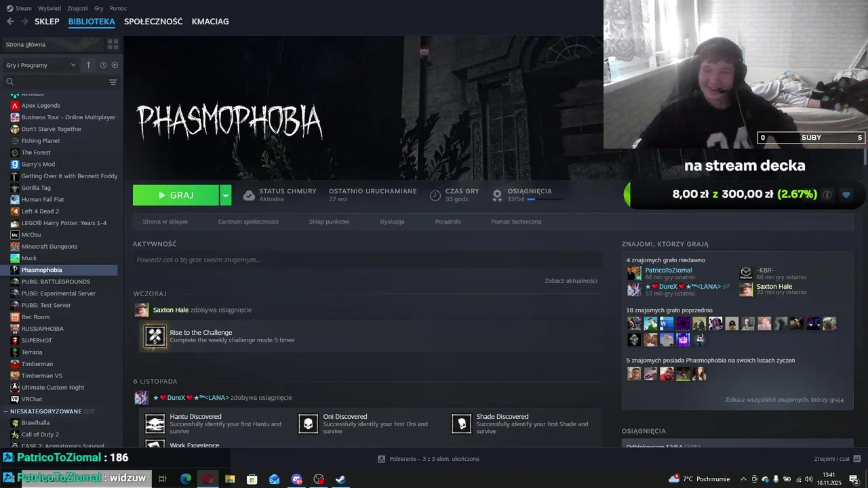Screen dimensions: 868x488
Task: Open the Centrum społeczności link
Action: 248,222
